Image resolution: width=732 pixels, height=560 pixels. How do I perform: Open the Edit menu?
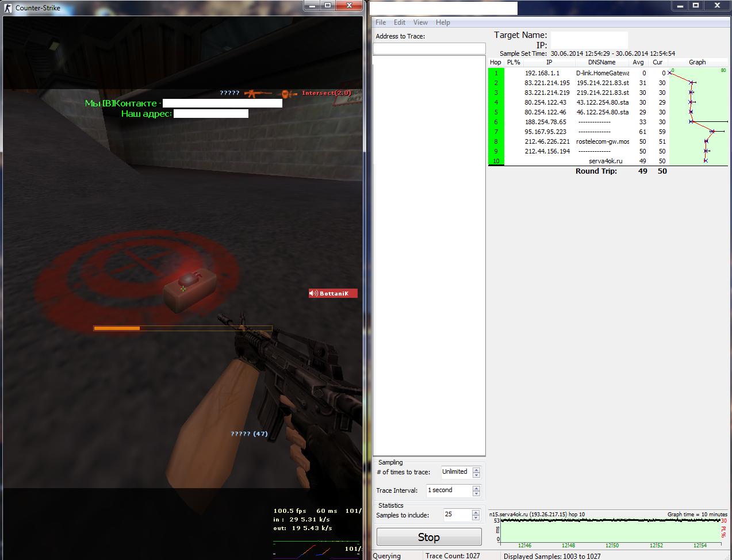pos(400,22)
